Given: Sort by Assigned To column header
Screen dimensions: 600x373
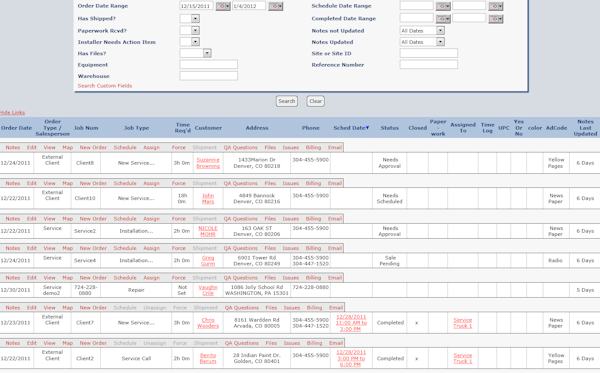Looking at the screenshot, I should (x=463, y=127).
